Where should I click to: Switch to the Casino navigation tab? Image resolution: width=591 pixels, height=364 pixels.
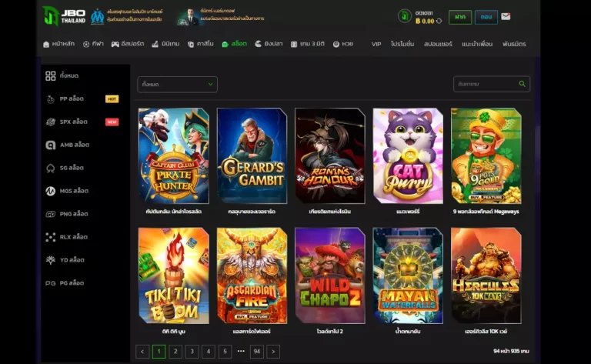(x=200, y=44)
